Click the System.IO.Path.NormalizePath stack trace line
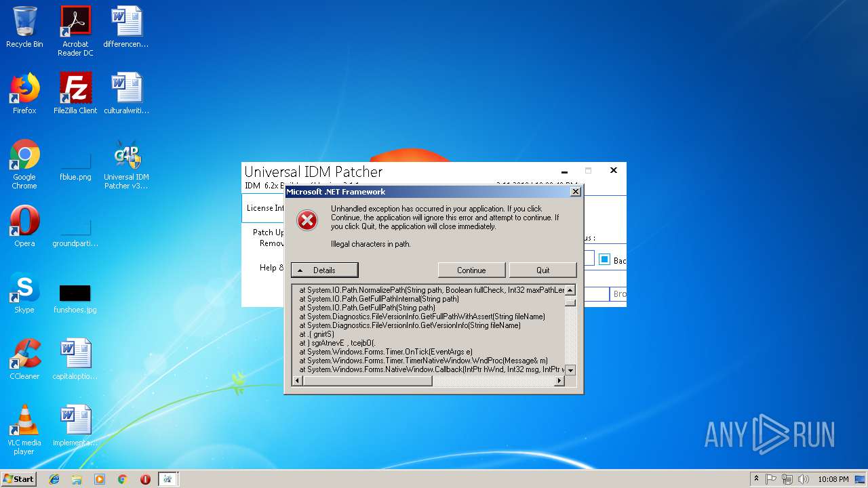 coord(432,290)
